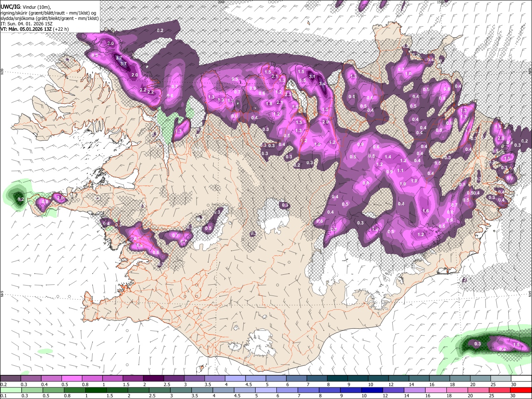Select the white 30 snow legend swatch
The height and width of the screenshot is (399, 532).
coord(521,379)
